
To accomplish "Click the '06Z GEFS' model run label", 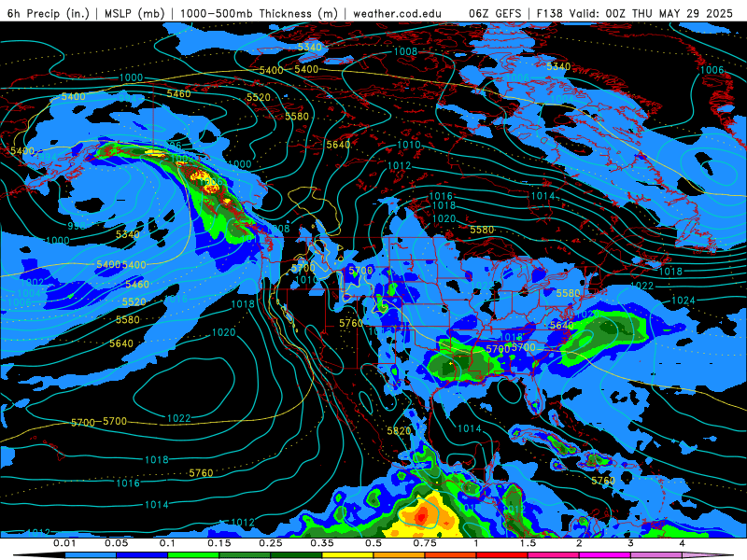I will click(x=496, y=13).
